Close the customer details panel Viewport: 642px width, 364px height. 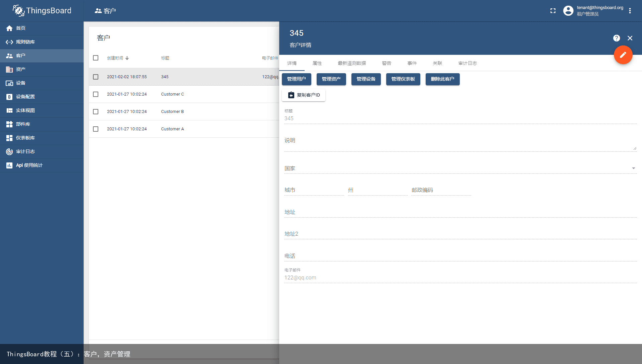pos(630,38)
